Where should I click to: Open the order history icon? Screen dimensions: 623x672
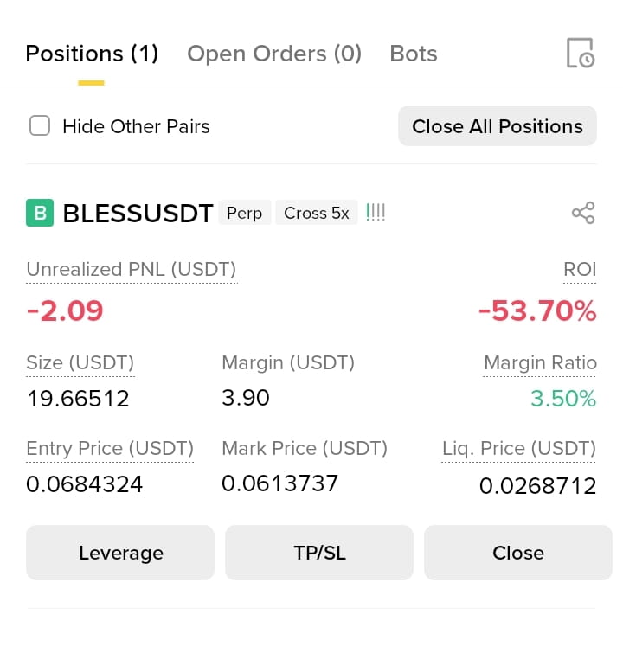(x=581, y=53)
